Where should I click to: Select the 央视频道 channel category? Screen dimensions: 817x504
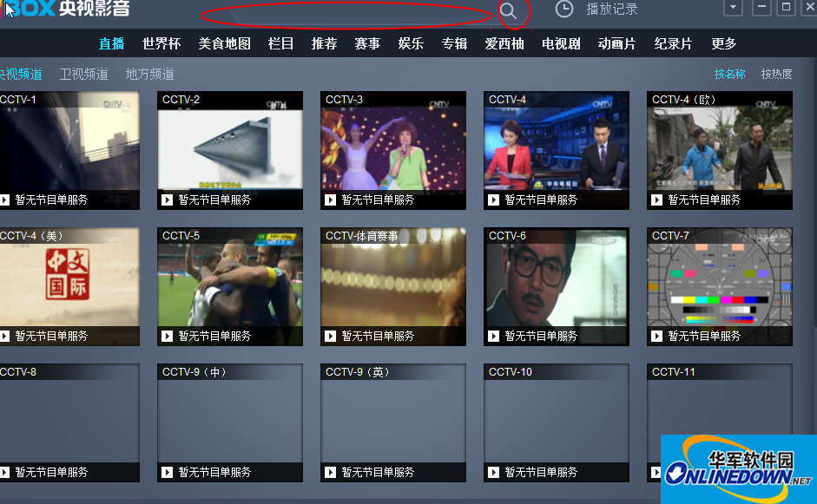click(x=21, y=75)
